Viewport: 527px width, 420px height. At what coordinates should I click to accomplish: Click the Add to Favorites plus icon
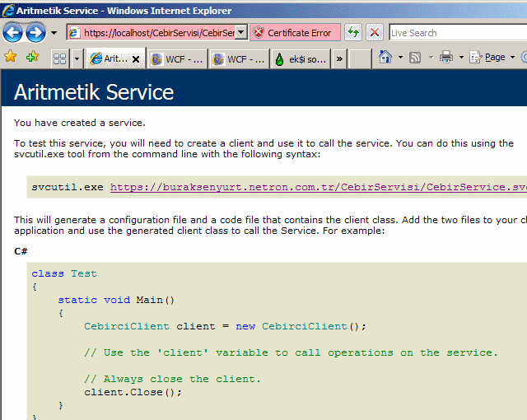(x=32, y=58)
